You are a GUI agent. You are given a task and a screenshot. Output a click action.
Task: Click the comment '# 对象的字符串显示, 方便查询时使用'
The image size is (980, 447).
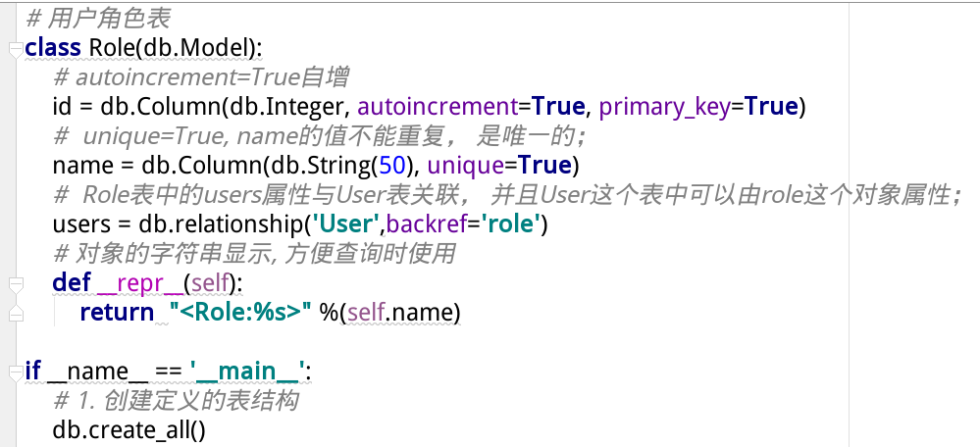pyautogui.click(x=254, y=254)
